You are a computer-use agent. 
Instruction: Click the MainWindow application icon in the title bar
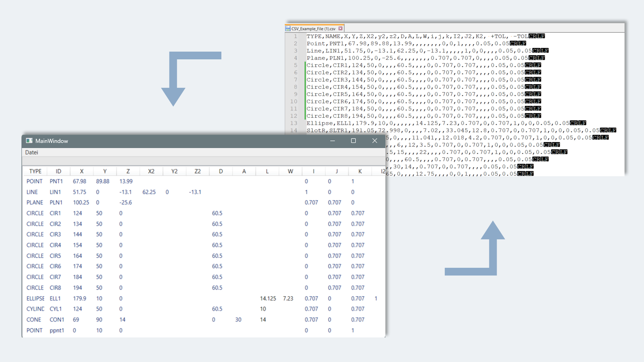click(x=29, y=141)
